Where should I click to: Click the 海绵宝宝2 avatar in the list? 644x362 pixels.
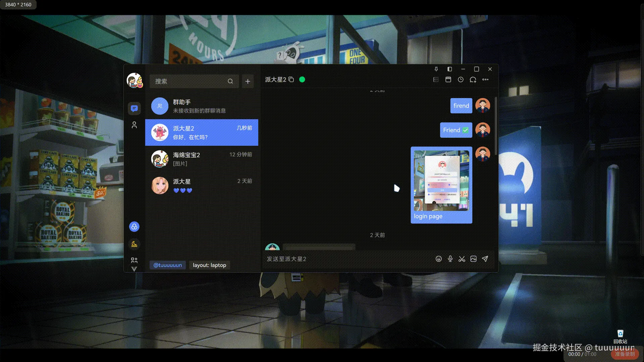[160, 159]
